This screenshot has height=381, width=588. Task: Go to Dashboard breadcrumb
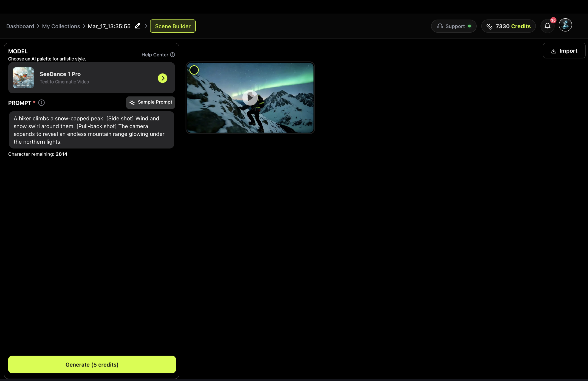click(x=20, y=26)
